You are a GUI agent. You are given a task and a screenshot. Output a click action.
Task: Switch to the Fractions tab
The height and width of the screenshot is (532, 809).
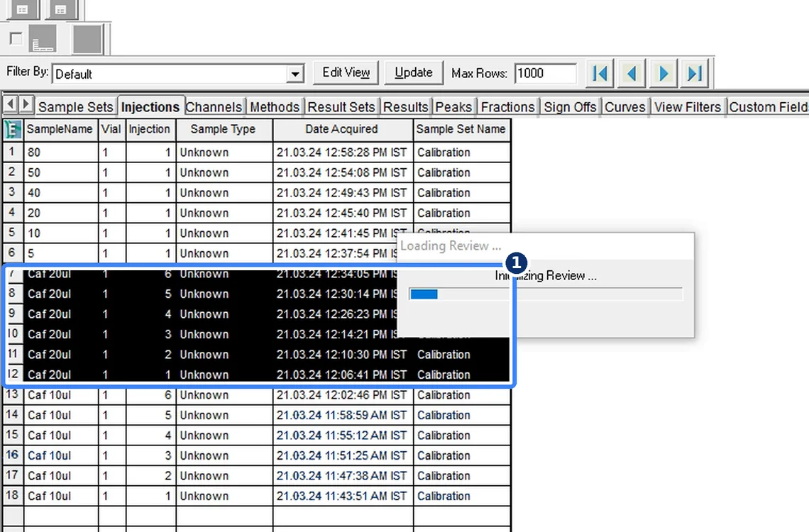click(507, 106)
